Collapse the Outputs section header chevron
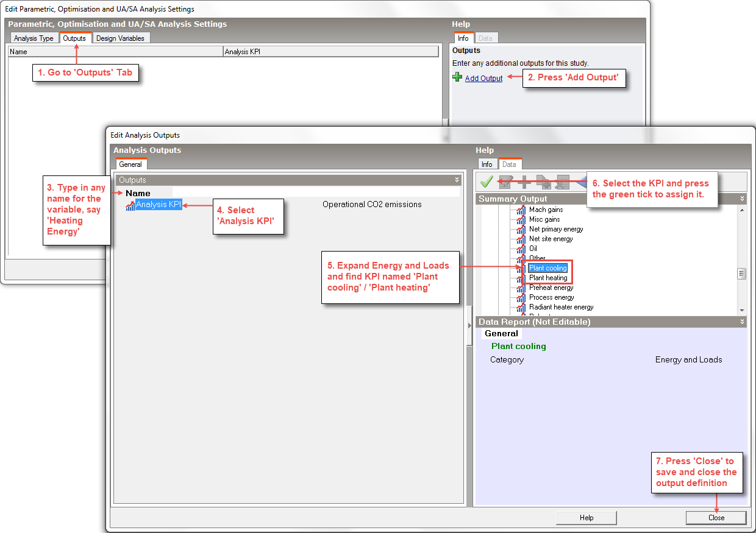Image resolution: width=756 pixels, height=533 pixels. pos(457,180)
